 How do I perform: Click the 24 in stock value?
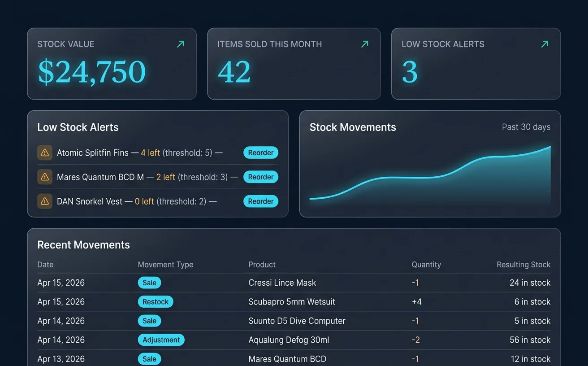click(530, 283)
